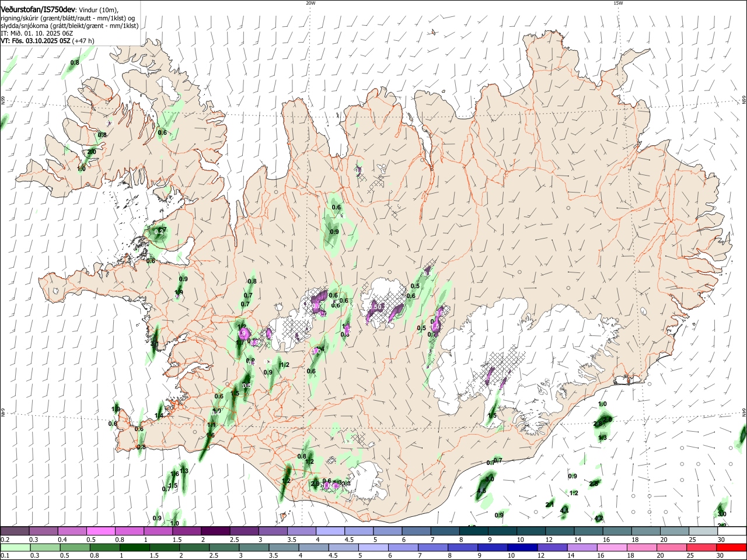Viewport: 747px width, 560px height.
Task: Click the 2.9 precipitation value near the south coast
Action: click(x=315, y=484)
